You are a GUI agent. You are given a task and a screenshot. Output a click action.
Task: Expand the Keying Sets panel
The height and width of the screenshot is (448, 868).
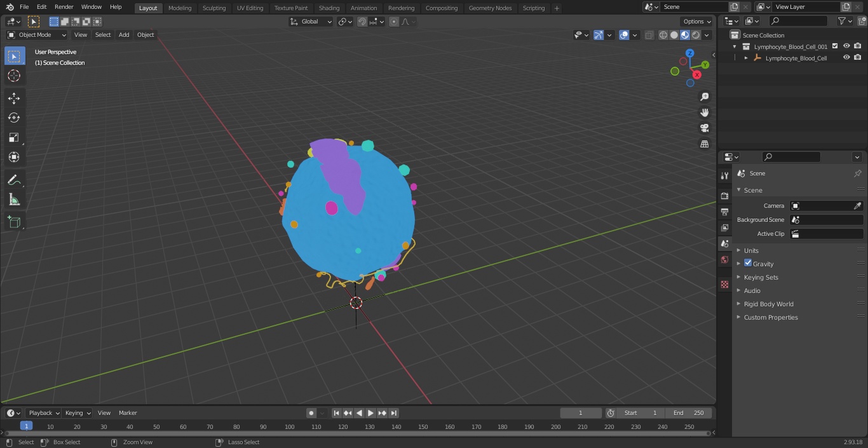click(x=761, y=277)
